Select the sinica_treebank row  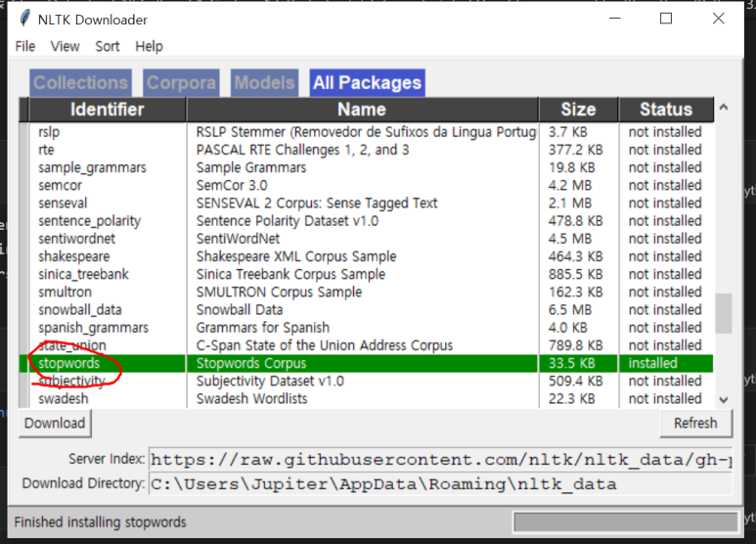[x=367, y=274]
